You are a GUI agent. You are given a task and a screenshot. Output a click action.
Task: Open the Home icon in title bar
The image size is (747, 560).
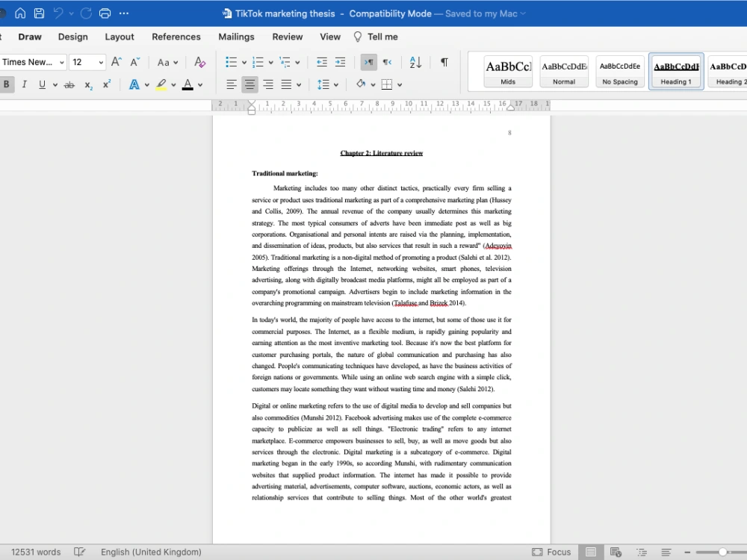(20, 13)
